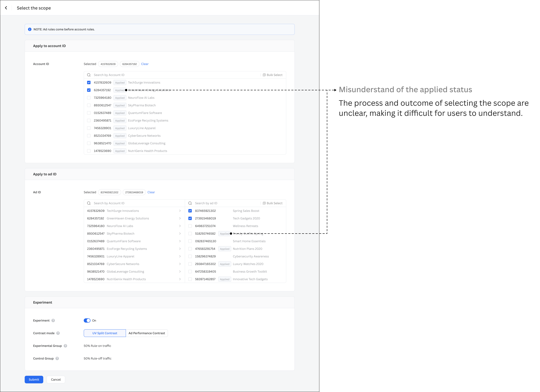
Task: Click the help icon next to Control Group
Action: click(57, 358)
